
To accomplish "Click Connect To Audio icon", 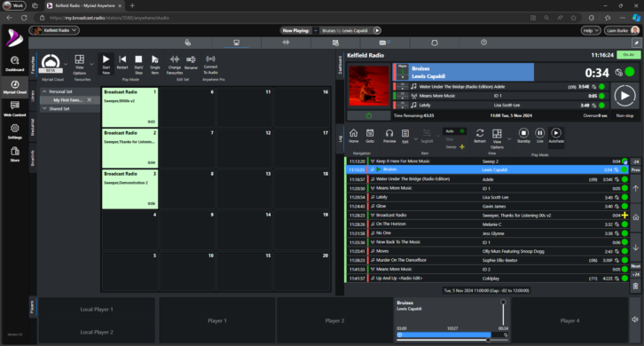I will pyautogui.click(x=210, y=65).
